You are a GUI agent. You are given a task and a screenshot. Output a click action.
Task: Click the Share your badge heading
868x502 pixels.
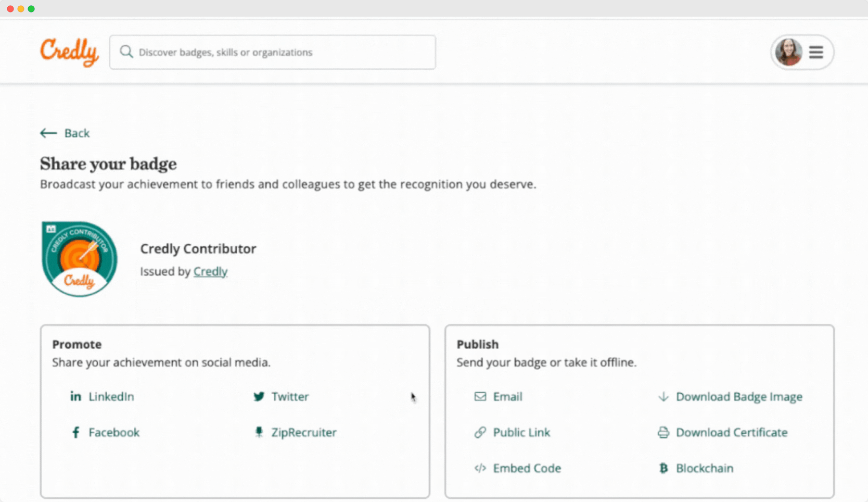pos(108,164)
